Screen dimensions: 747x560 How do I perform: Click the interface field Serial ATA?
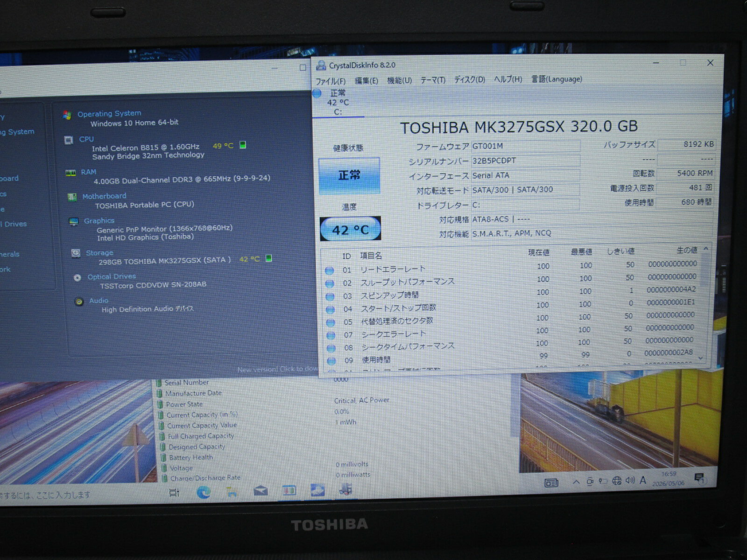[526, 175]
